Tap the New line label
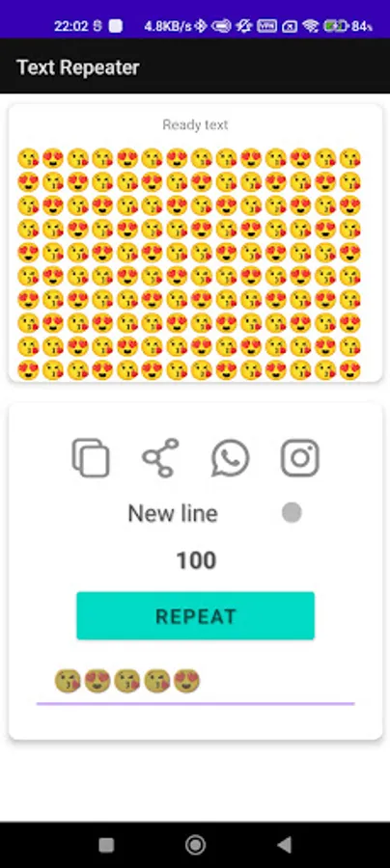 [x=173, y=513]
